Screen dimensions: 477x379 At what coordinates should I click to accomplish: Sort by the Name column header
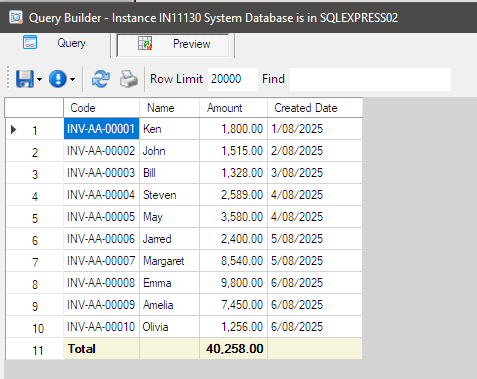pyautogui.click(x=169, y=108)
